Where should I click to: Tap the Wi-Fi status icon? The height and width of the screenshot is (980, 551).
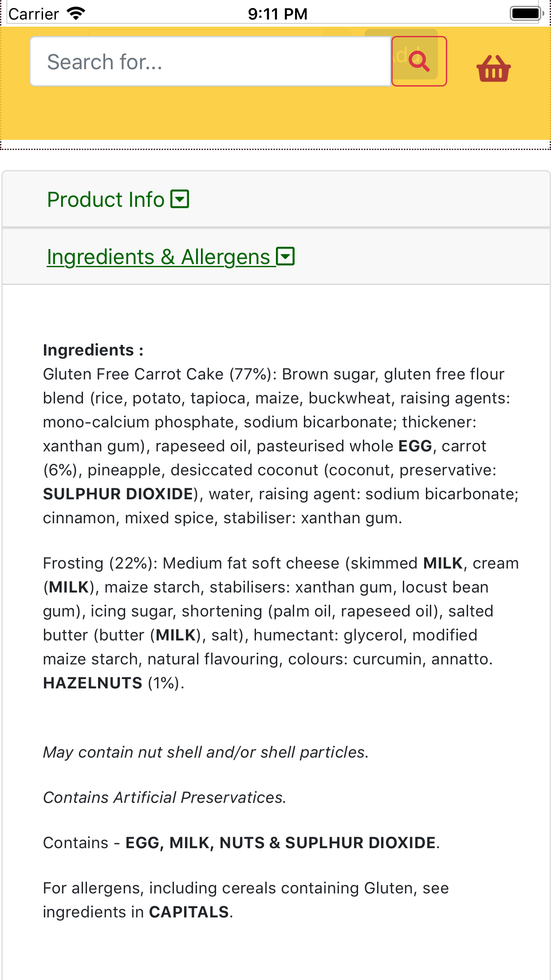tap(76, 13)
